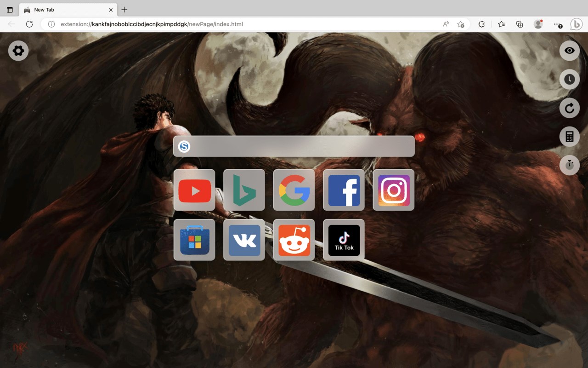Close the New Tab tab
The image size is (588, 368).
(111, 10)
